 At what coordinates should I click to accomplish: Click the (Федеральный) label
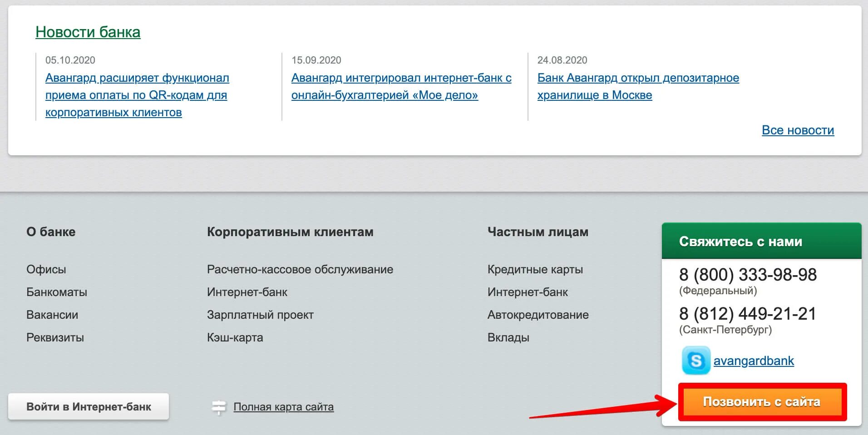tap(718, 291)
